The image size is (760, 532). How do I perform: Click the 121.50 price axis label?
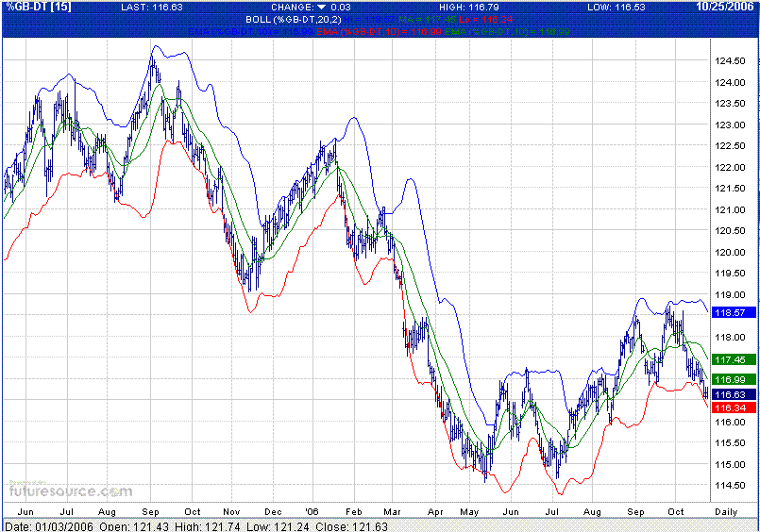pos(731,189)
